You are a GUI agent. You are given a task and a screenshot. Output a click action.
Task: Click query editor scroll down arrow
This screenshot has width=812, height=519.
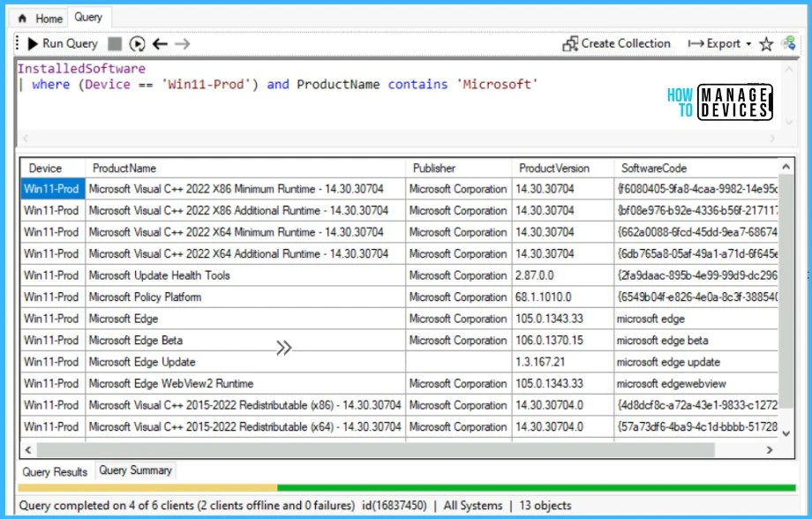789,123
